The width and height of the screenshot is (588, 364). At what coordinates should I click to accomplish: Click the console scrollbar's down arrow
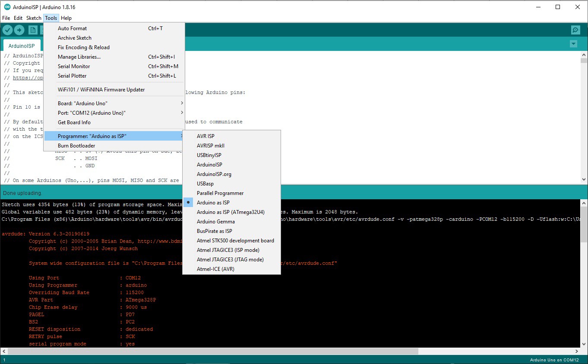coord(584,344)
